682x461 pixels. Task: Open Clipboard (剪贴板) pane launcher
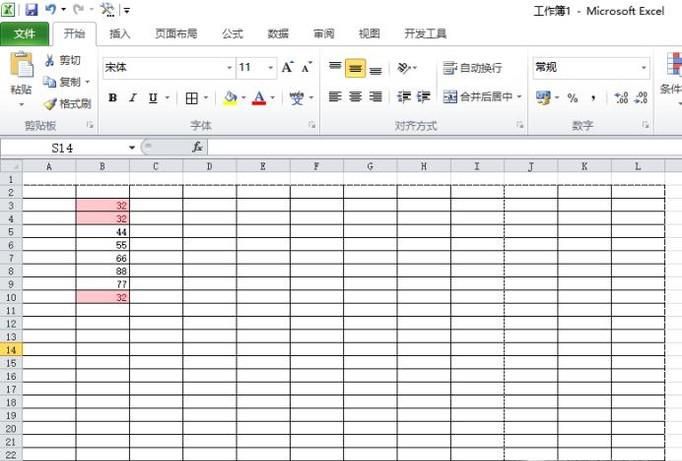pyautogui.click(x=90, y=125)
